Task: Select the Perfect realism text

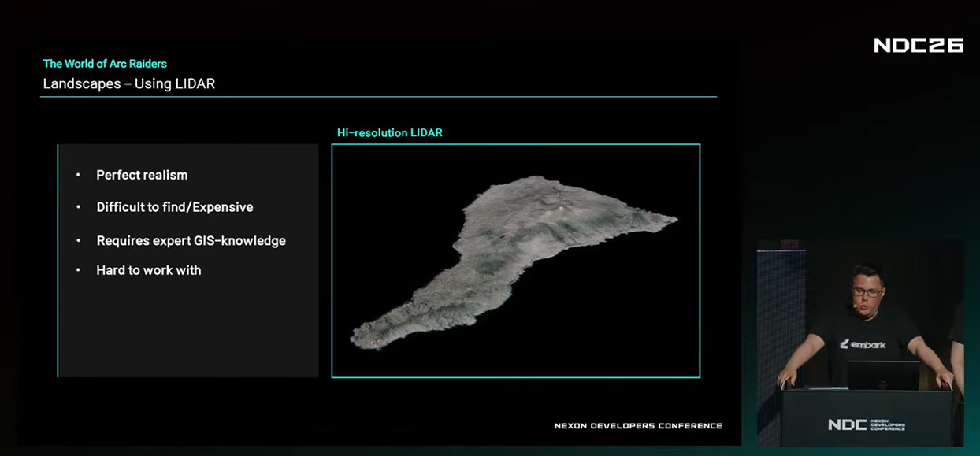Action: (x=142, y=175)
